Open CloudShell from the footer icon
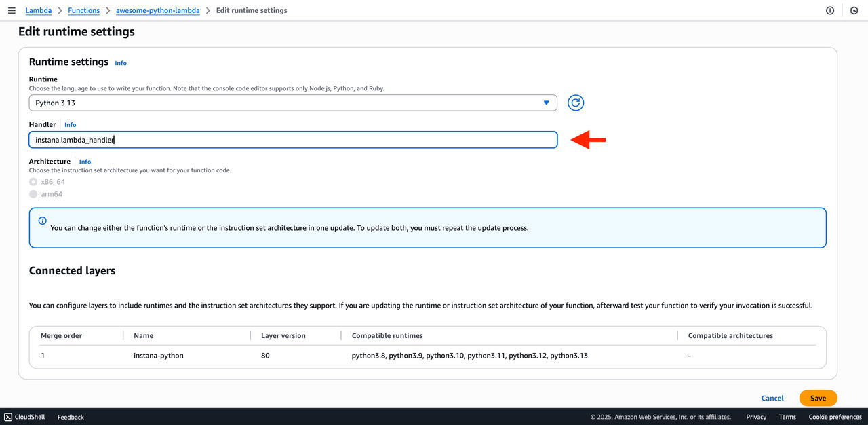The height and width of the screenshot is (425, 868). [x=8, y=417]
